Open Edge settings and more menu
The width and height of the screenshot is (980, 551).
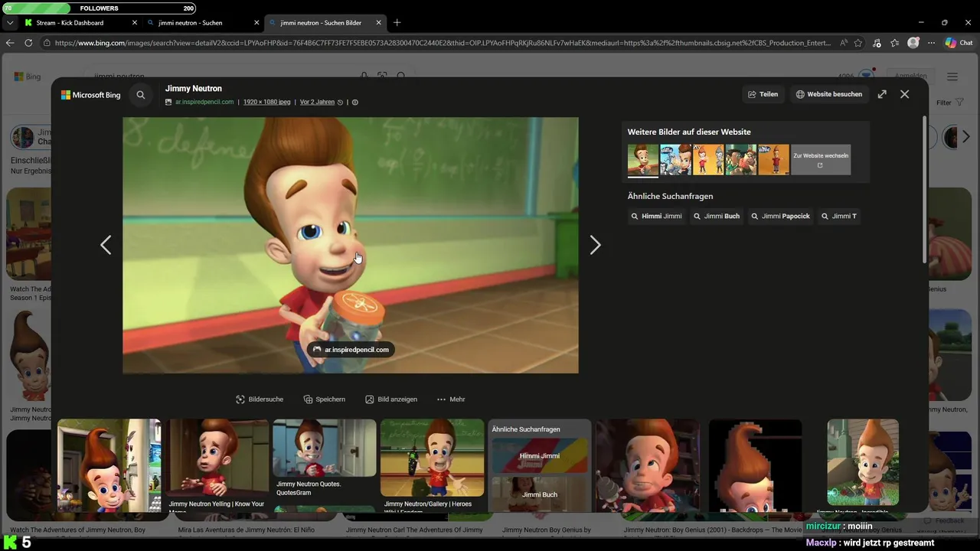pos(930,43)
